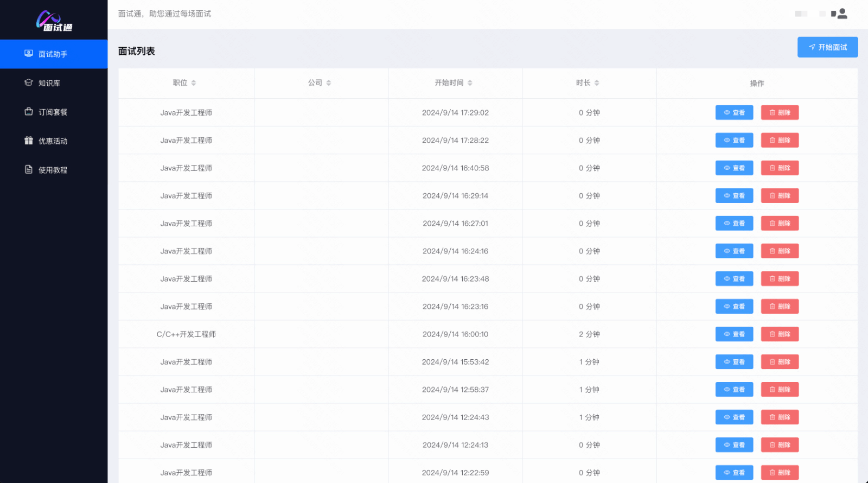868x483 pixels.
Task: Delete the interview started at 16:40:58
Action: pyautogui.click(x=780, y=168)
